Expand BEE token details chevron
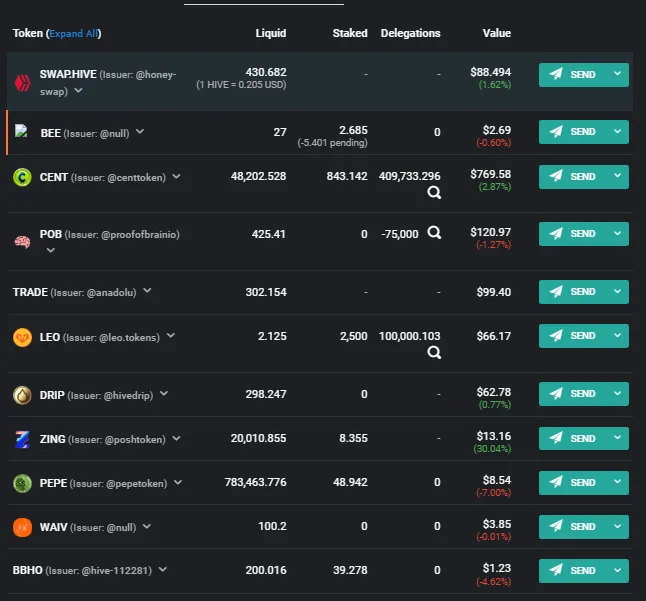Screen dimensions: 646x601 140,131
